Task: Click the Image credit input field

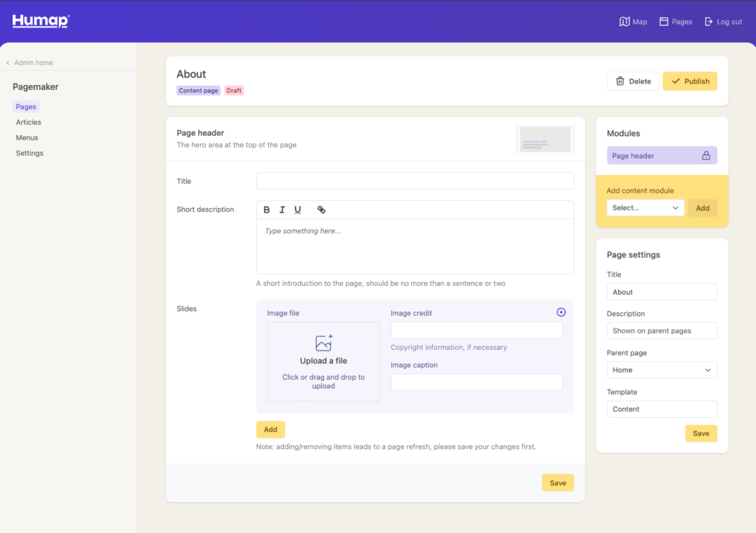Action: pyautogui.click(x=476, y=330)
